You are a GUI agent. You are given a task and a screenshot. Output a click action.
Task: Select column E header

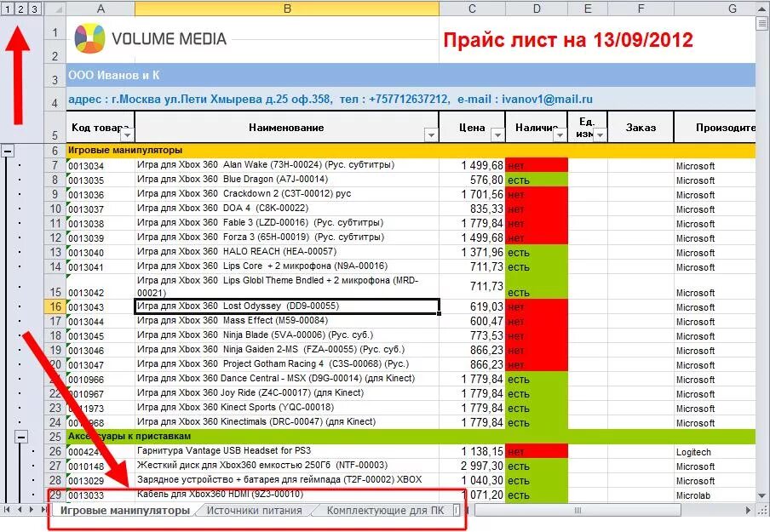click(588, 9)
